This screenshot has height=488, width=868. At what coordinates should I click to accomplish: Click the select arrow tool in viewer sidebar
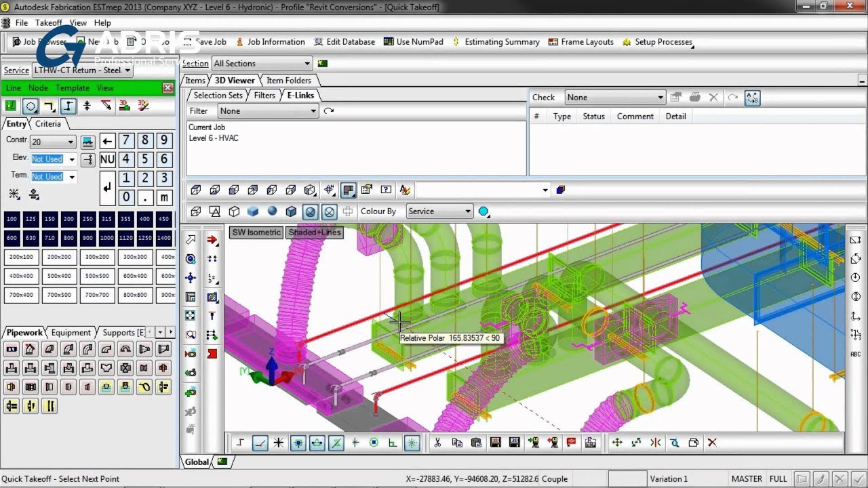(191, 240)
